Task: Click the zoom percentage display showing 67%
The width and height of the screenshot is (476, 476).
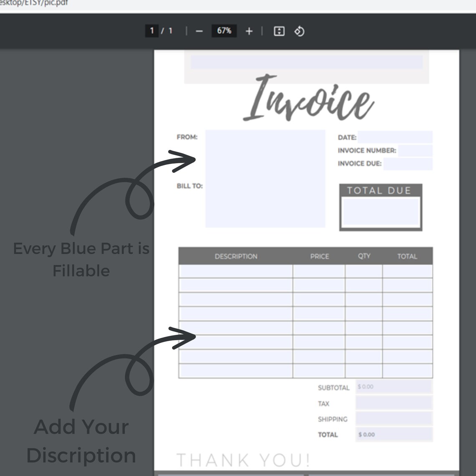Action: [224, 30]
